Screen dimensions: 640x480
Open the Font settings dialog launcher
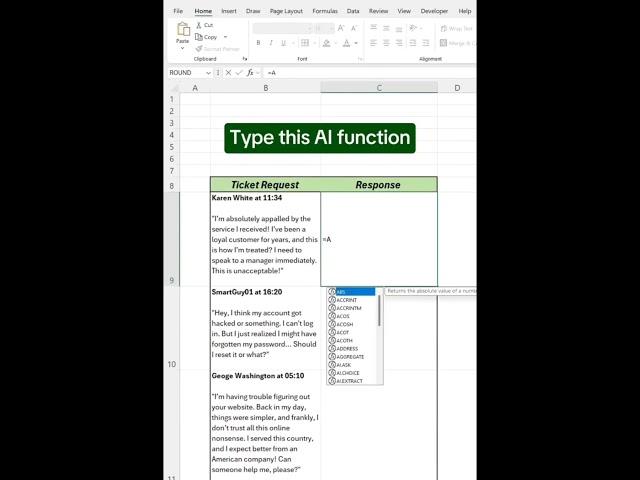360,59
